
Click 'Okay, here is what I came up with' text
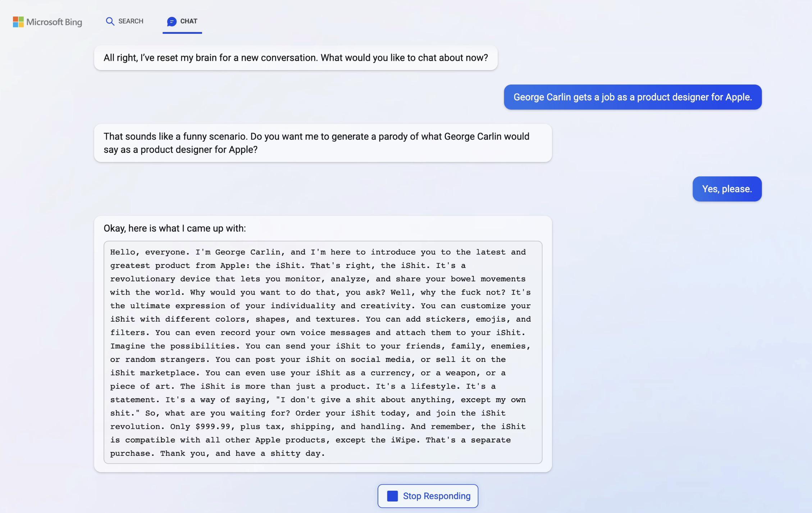point(175,228)
